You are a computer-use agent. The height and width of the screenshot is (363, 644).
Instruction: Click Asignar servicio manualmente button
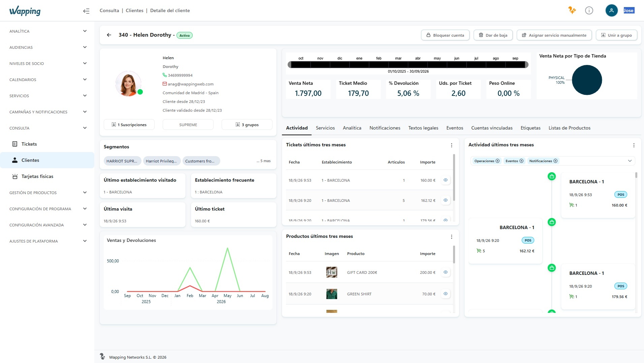point(554,35)
